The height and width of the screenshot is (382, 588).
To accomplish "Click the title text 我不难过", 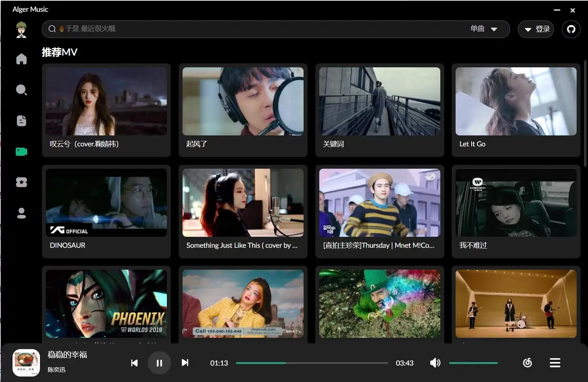I will (473, 245).
